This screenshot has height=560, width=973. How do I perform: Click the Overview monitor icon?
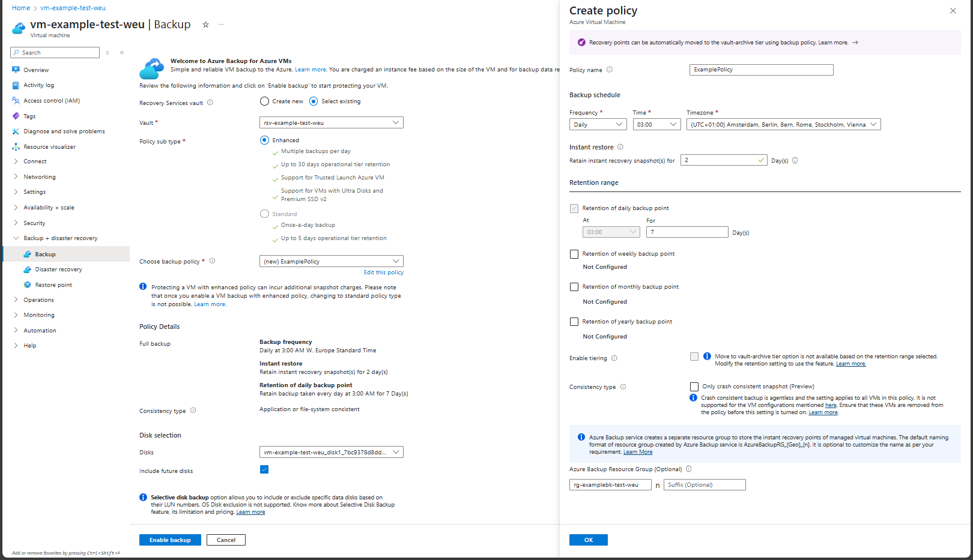tap(16, 70)
